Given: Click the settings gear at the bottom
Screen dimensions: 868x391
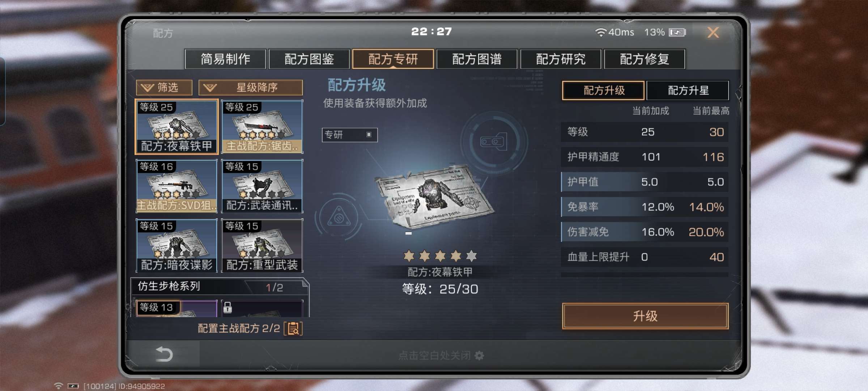Looking at the screenshot, I should 479,356.
